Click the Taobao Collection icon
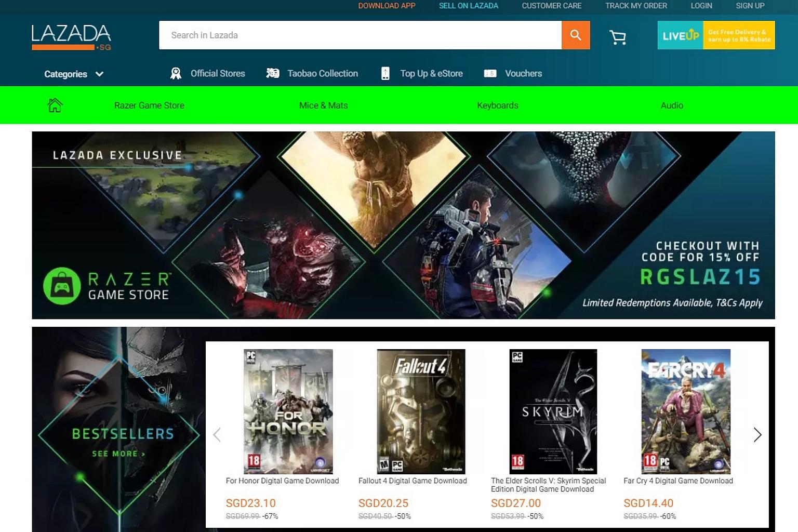Image resolution: width=798 pixels, height=532 pixels. 273,74
